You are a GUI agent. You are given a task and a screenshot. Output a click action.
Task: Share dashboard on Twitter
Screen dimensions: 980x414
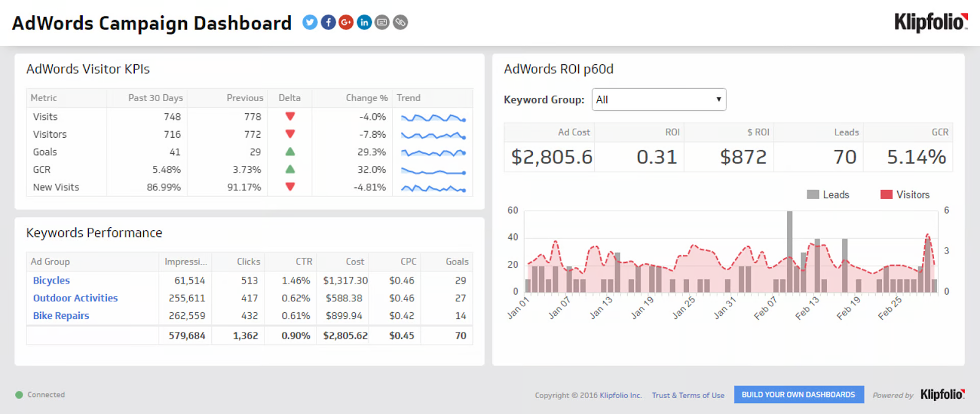[310, 23]
